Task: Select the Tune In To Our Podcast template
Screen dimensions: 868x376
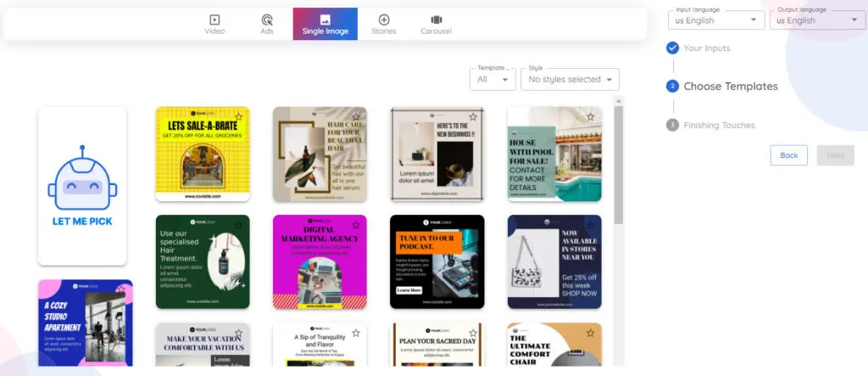Action: click(x=437, y=261)
